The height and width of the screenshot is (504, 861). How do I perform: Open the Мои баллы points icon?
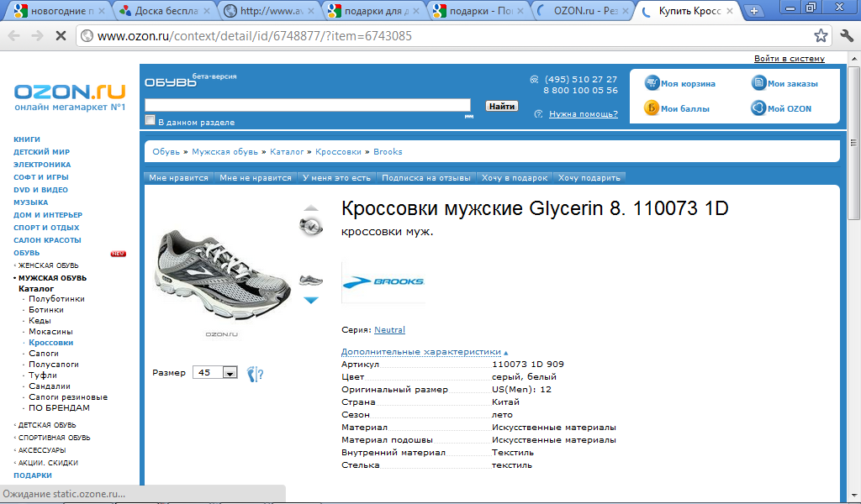652,108
